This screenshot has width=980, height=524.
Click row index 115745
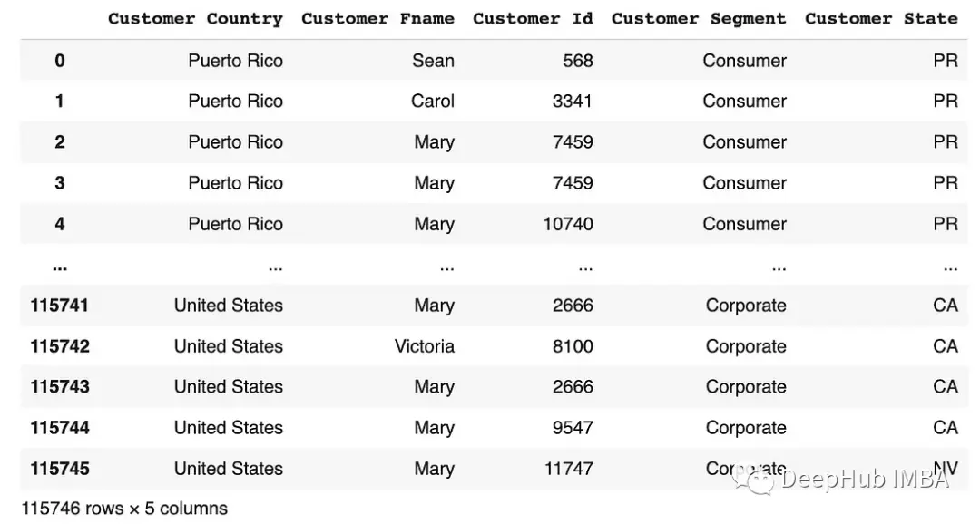coord(60,469)
